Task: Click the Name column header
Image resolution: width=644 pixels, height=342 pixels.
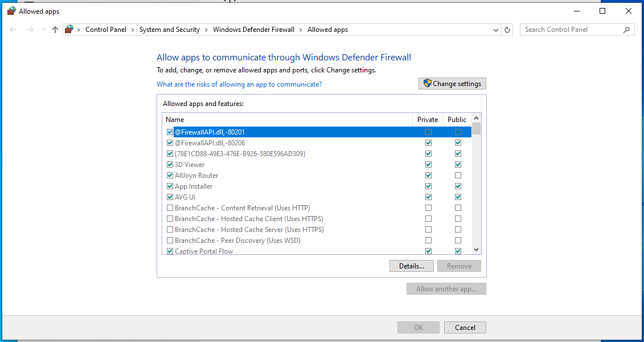Action: pyautogui.click(x=288, y=120)
